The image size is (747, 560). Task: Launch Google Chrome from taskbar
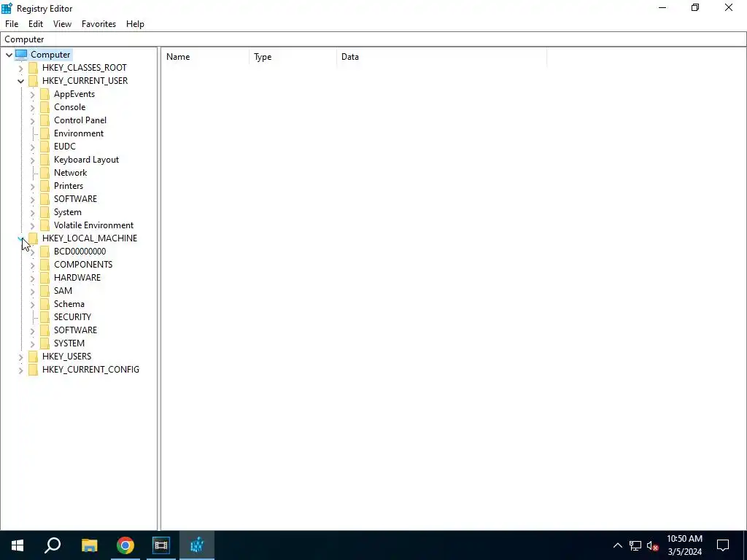coord(125,545)
